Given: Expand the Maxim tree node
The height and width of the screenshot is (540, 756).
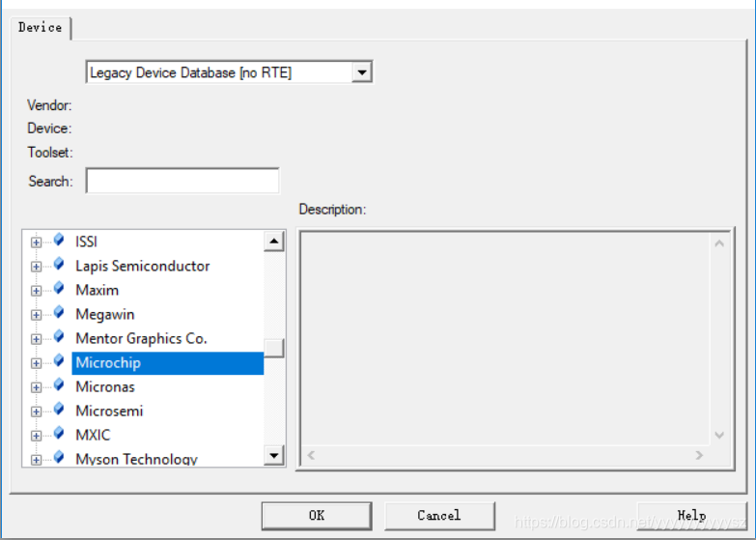Looking at the screenshot, I should coord(36,291).
